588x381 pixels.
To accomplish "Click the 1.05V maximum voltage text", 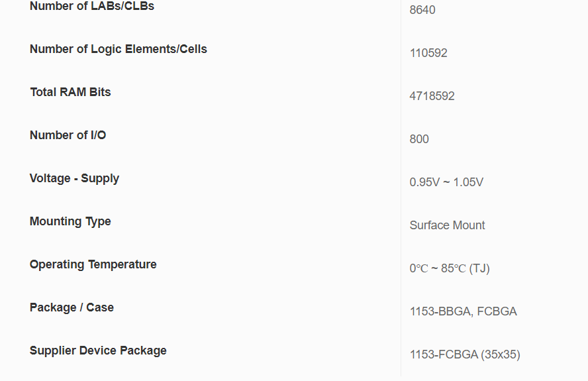I will click(x=468, y=182).
